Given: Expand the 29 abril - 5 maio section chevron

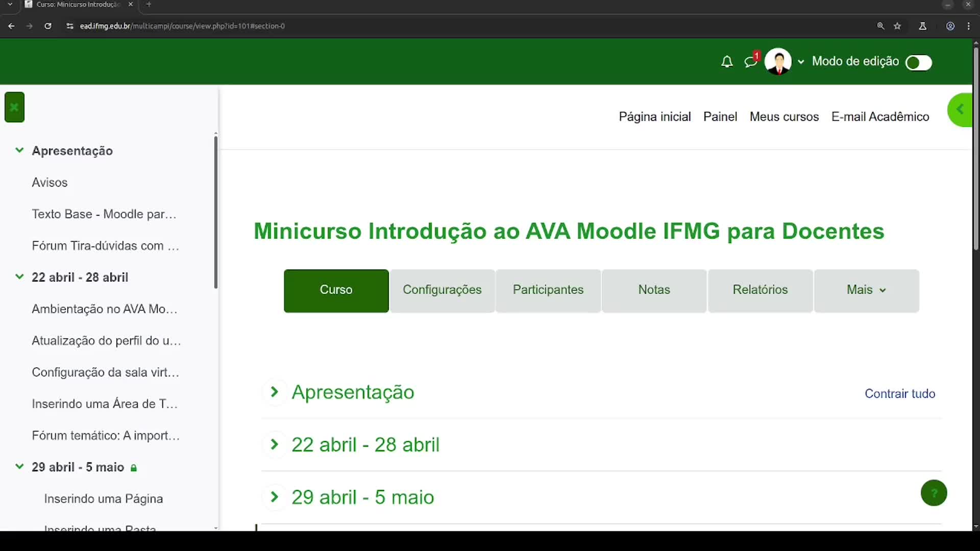Looking at the screenshot, I should coord(275,497).
